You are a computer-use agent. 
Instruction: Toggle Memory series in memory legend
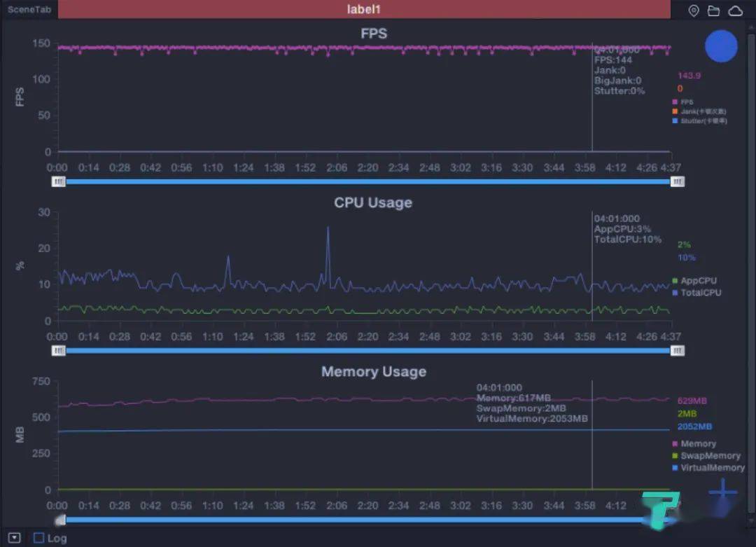pyautogui.click(x=694, y=443)
